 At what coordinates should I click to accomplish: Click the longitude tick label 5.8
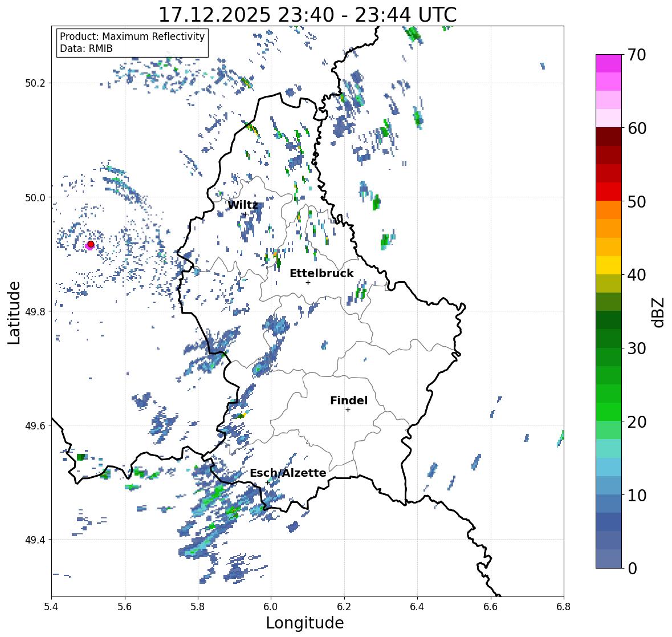[198, 606]
